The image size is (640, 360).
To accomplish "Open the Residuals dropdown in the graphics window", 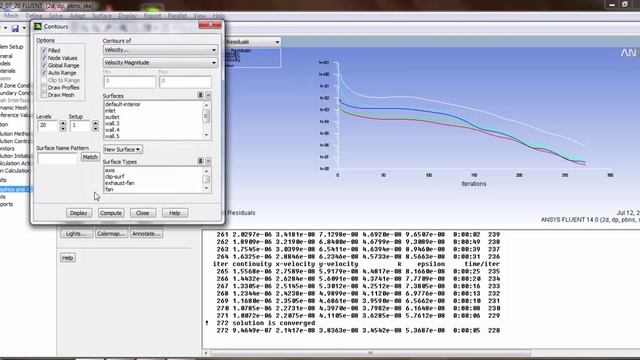I will click(x=253, y=42).
